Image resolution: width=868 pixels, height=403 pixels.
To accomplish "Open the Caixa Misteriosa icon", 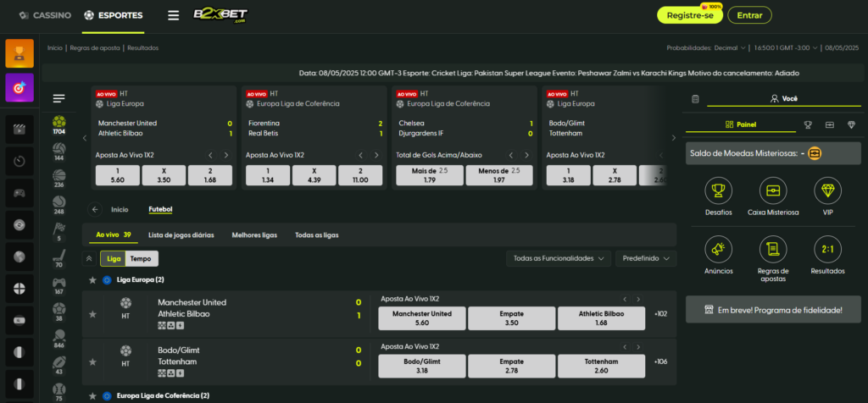I will (x=773, y=190).
